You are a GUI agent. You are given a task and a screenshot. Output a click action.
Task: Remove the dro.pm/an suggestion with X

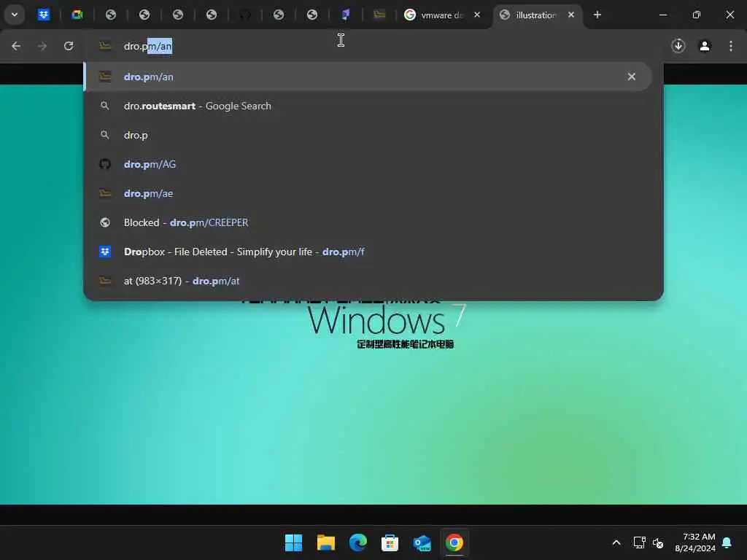coord(632,77)
